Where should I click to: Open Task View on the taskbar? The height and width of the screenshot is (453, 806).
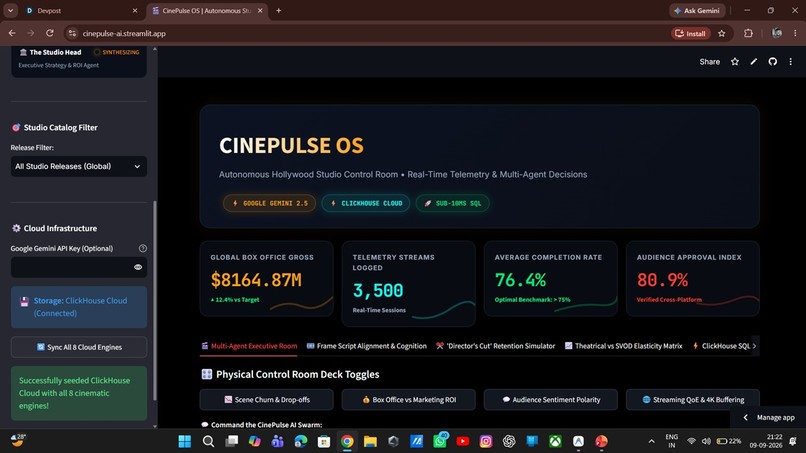click(x=232, y=441)
